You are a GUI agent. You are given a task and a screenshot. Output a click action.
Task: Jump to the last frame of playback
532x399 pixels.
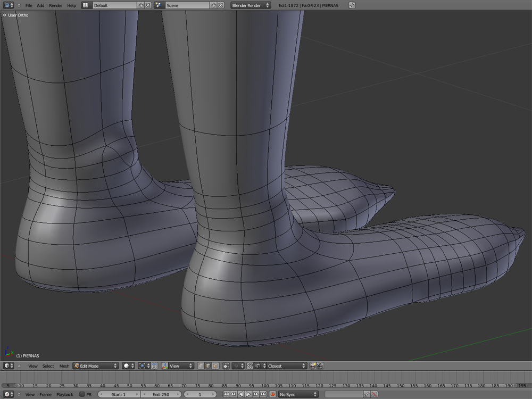[263, 394]
